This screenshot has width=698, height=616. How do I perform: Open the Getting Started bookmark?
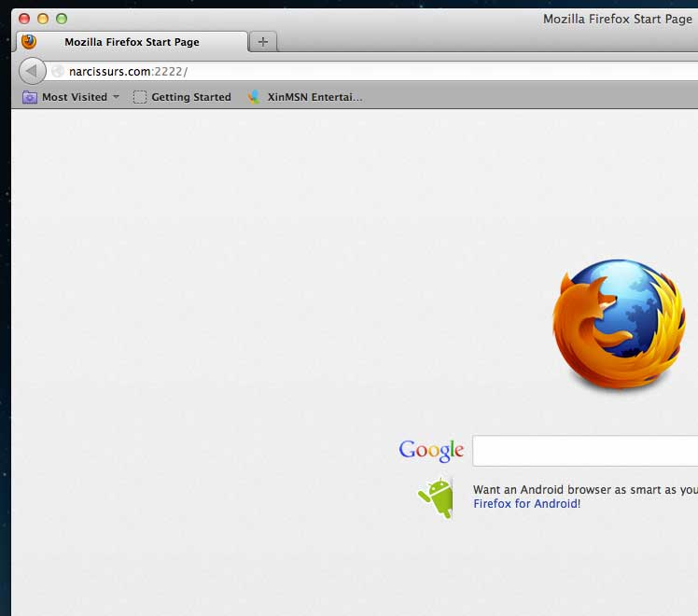click(x=183, y=97)
